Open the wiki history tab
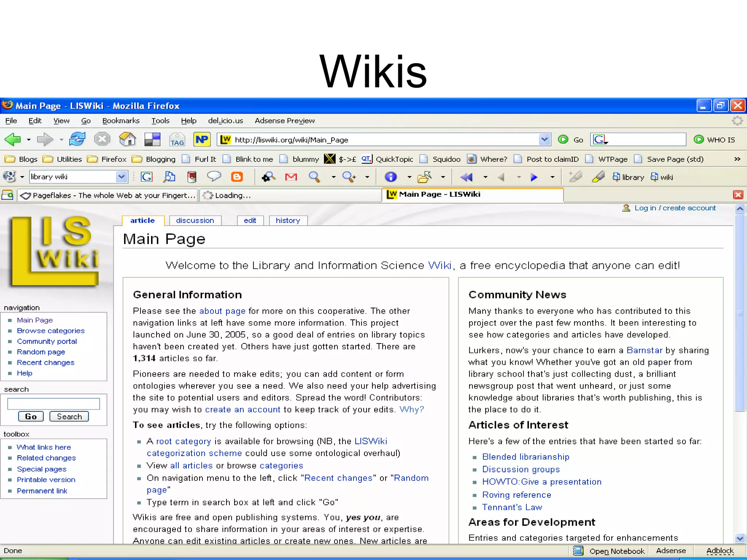The image size is (747, 560). click(288, 221)
